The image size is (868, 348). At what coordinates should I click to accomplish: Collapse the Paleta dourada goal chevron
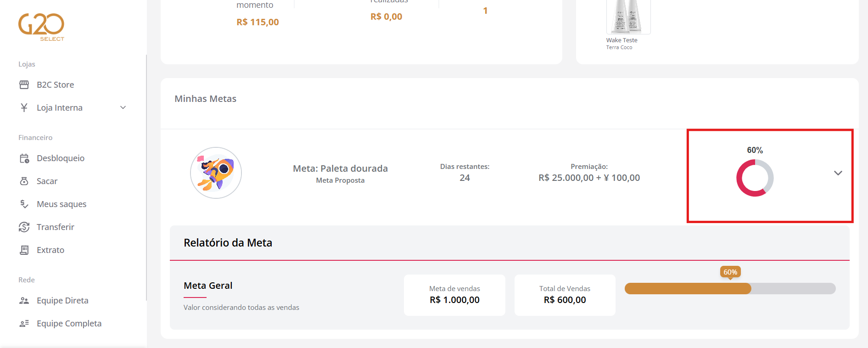838,173
